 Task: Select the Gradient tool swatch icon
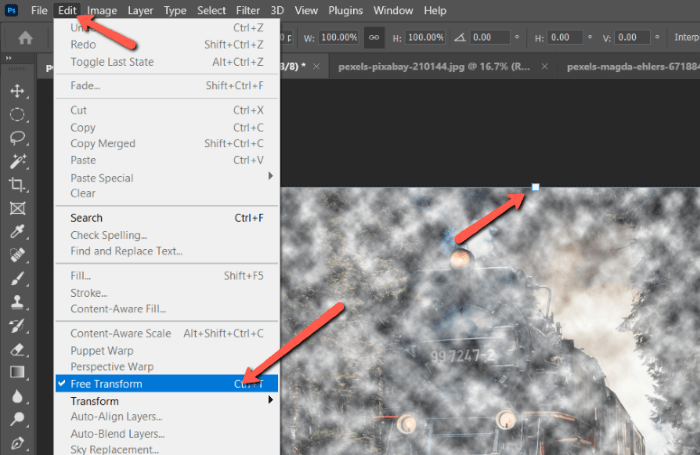pyautogui.click(x=17, y=372)
